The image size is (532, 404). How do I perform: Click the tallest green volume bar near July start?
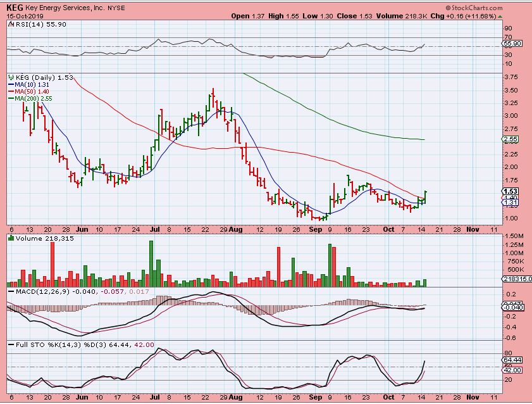(x=151, y=264)
